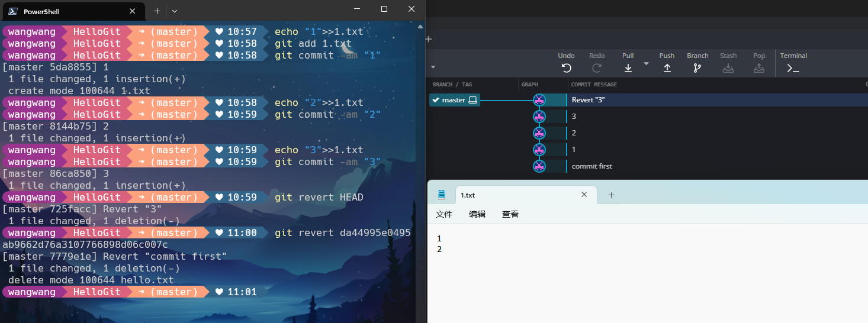Open the Pull options dropdown arrow
Image resolution: width=868 pixels, height=323 pixels.
tap(646, 64)
